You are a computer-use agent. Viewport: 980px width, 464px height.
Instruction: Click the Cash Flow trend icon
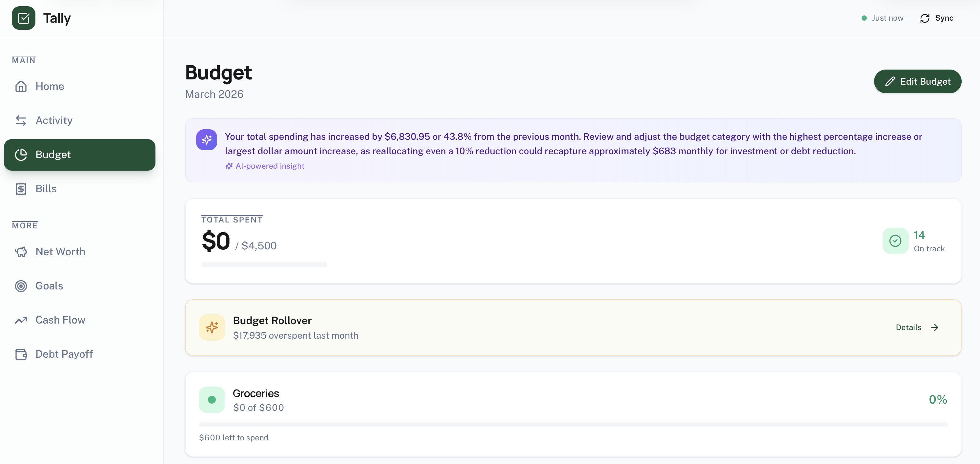coord(21,320)
